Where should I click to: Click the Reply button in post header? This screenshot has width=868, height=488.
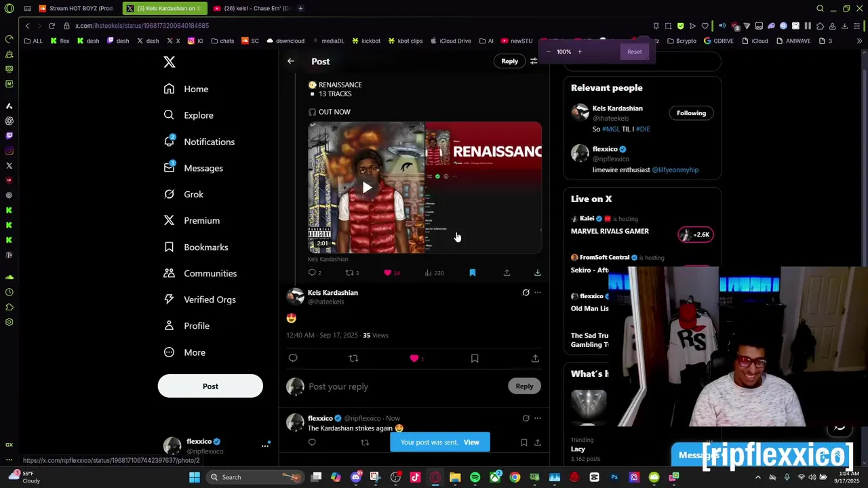[509, 61]
